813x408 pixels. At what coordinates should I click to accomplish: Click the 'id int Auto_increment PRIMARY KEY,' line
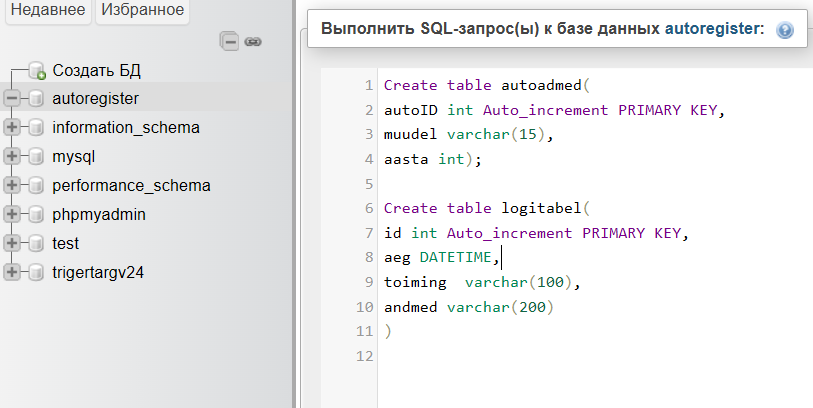click(536, 233)
